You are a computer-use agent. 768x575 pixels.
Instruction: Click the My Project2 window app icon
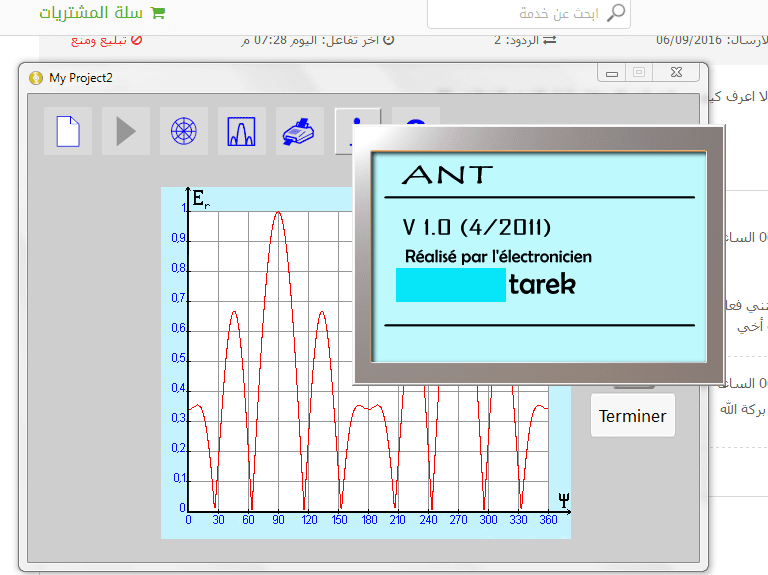(x=36, y=77)
